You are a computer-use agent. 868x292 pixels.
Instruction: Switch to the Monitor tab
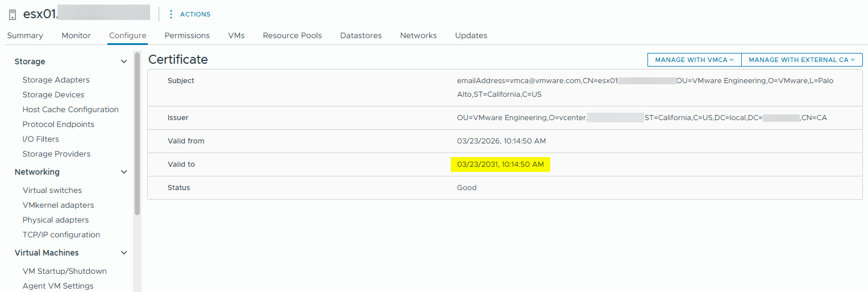[x=76, y=35]
